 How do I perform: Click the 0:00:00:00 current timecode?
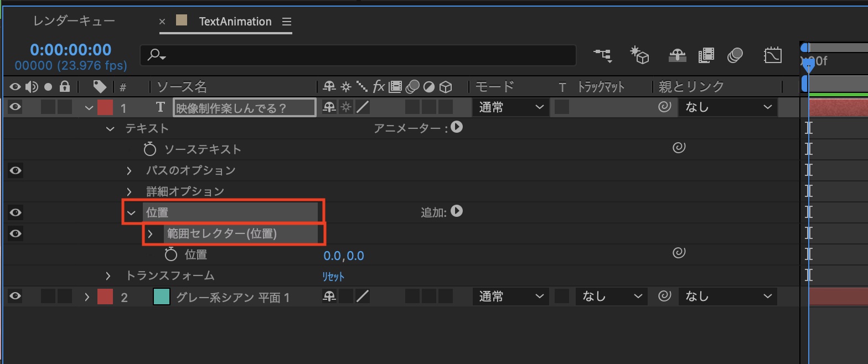(71, 50)
